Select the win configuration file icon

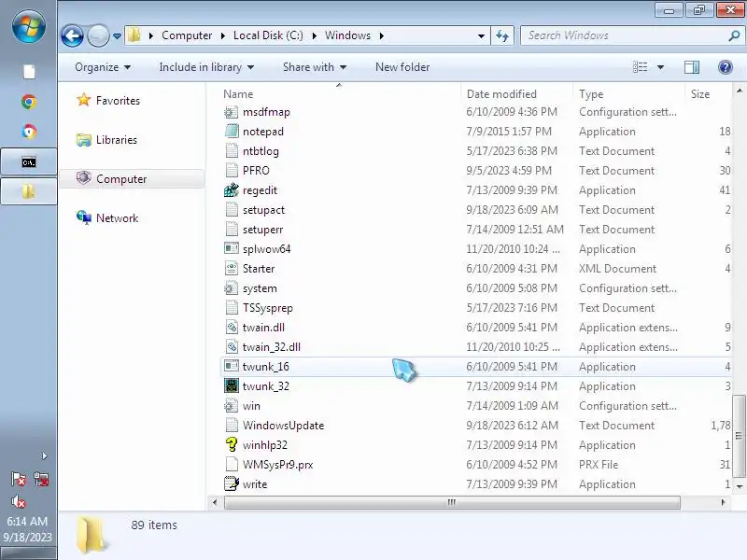click(x=231, y=406)
